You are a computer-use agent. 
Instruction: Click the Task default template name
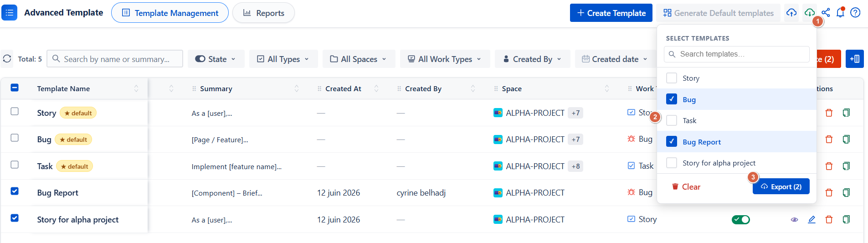tap(45, 166)
